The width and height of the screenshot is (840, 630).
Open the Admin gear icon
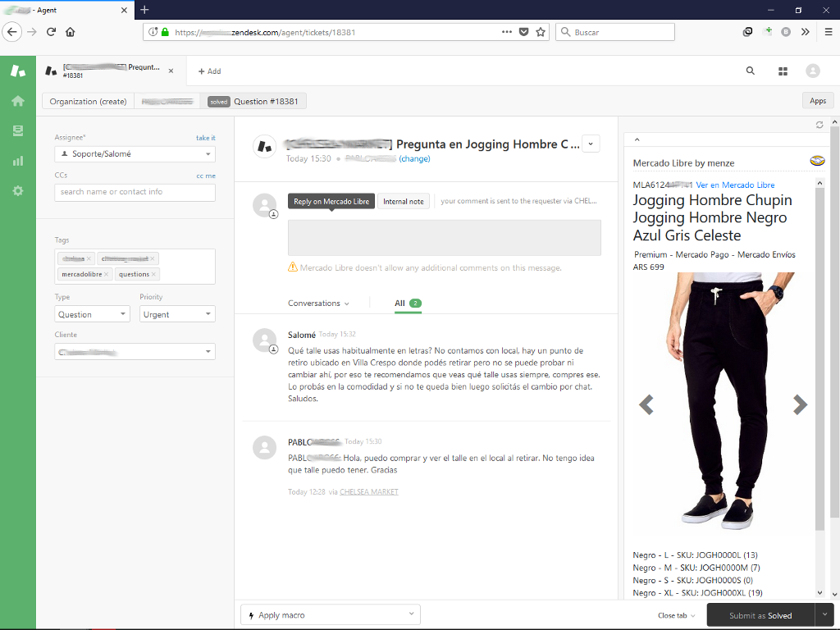point(17,190)
